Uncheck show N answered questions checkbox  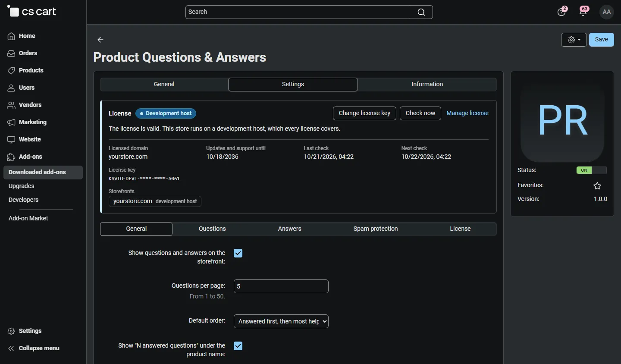tap(238, 346)
